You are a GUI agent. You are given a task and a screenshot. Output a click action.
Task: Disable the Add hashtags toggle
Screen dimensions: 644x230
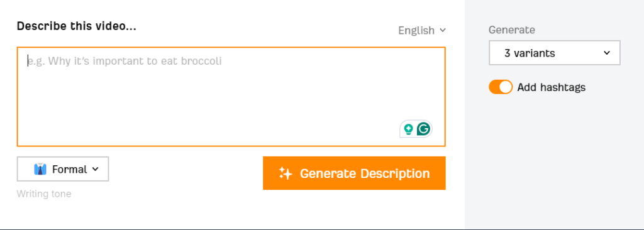(x=500, y=87)
